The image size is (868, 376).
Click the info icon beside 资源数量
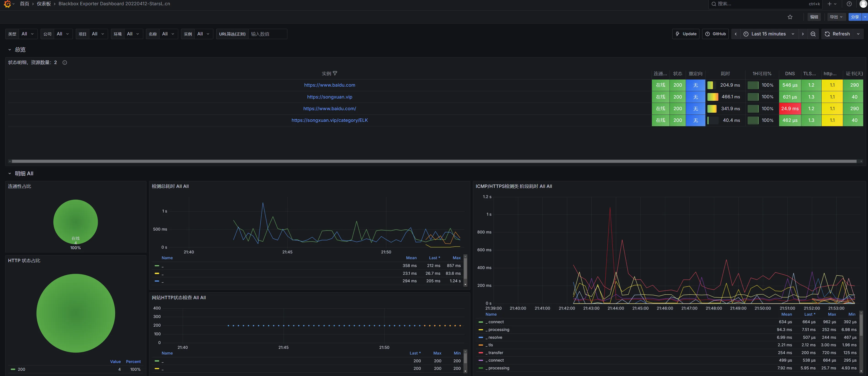[x=65, y=62]
